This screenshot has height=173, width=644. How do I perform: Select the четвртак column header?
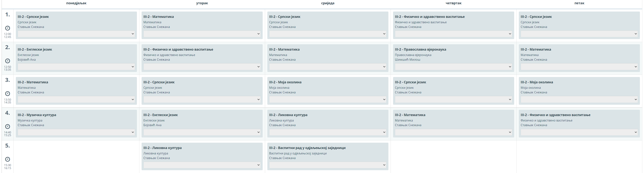[x=453, y=3]
